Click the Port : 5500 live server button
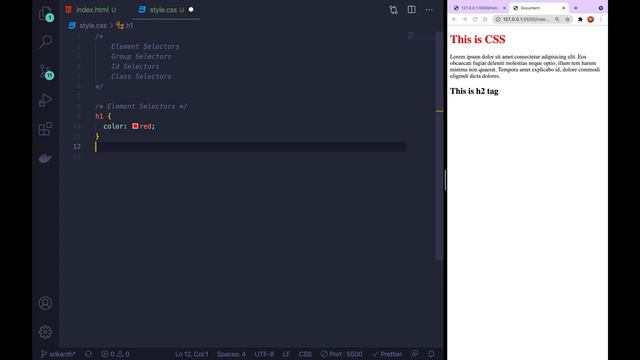Screen dimensions: 640x360 pyautogui.click(x=341, y=354)
